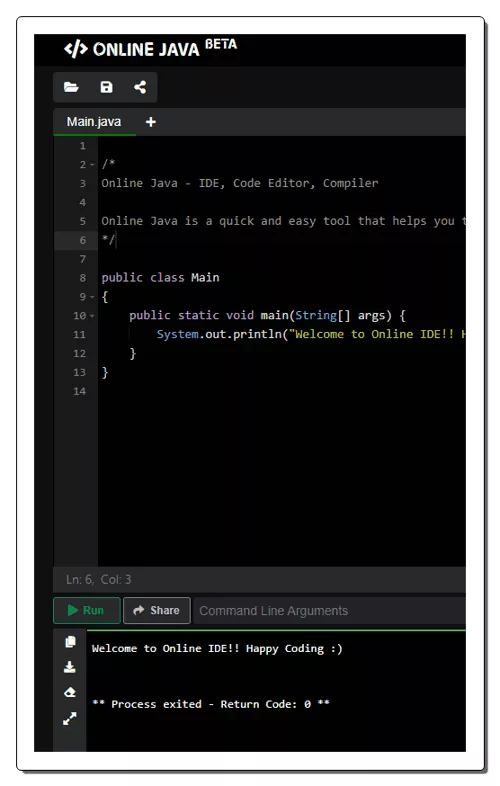This screenshot has height=786, width=500.
Task: Click the 'Online Java is a quick' comment line
Action: pyautogui.click(x=283, y=221)
